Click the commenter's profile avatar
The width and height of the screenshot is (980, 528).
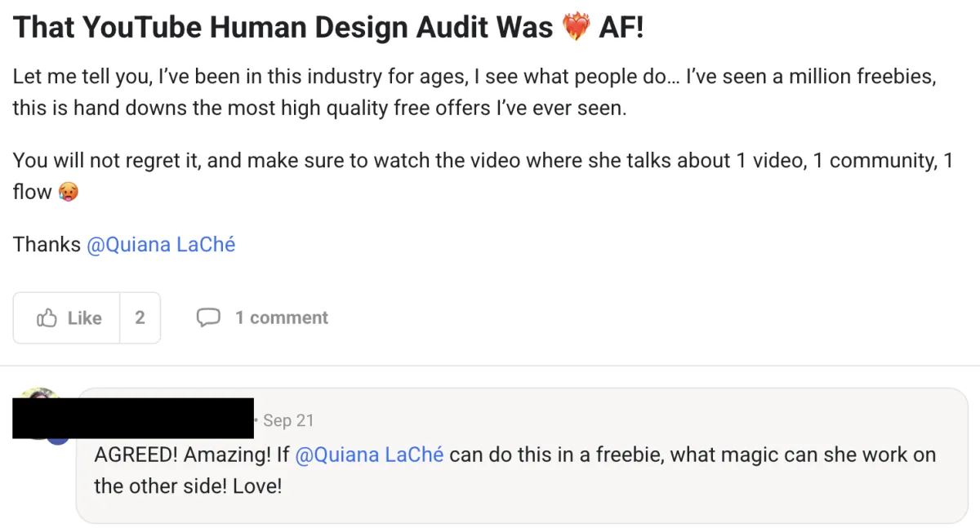coord(37,394)
